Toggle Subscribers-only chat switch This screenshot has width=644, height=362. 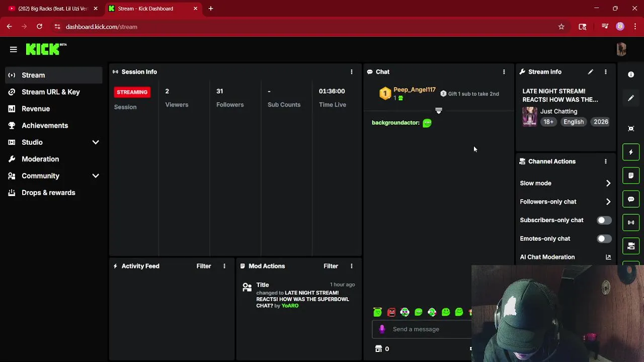pos(604,220)
